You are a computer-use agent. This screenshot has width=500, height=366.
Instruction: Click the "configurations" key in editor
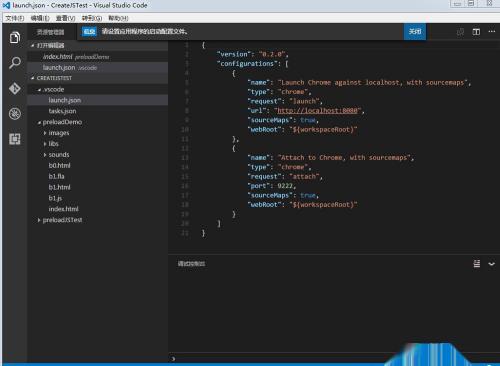click(247, 63)
